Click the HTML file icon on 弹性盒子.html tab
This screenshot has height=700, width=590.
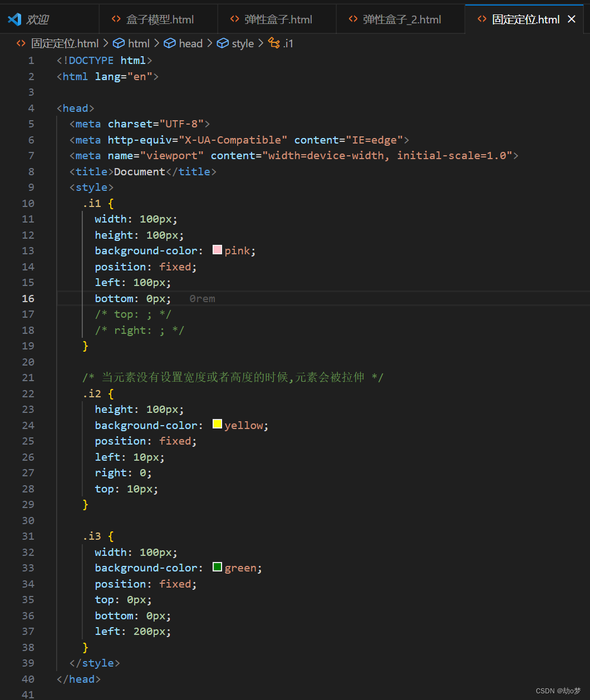[234, 18]
